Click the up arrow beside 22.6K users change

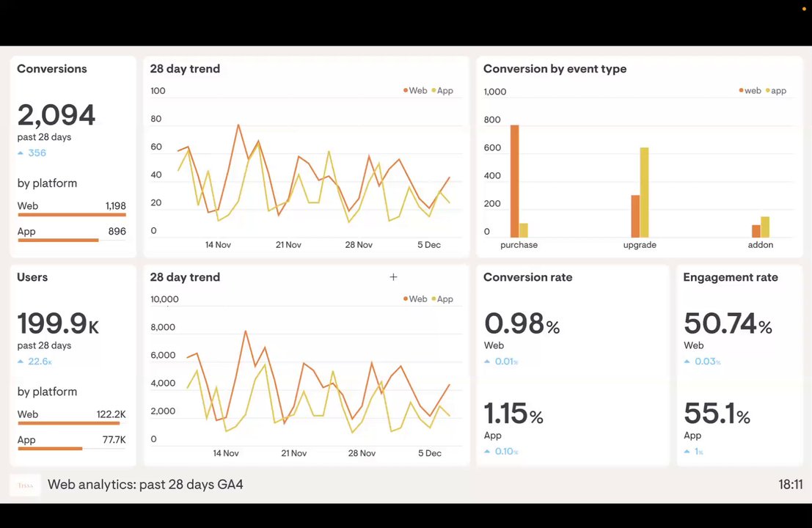click(21, 362)
